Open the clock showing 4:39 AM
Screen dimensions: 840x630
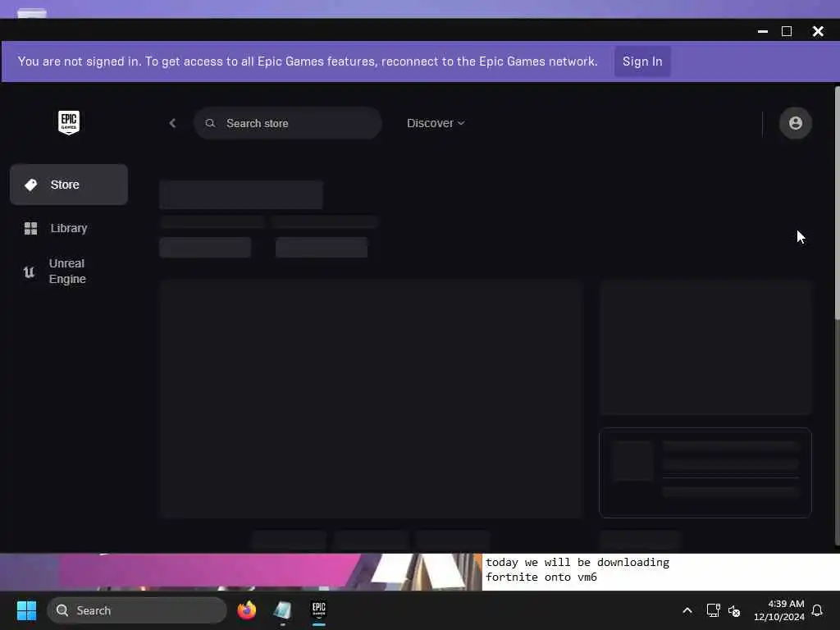[x=779, y=610]
